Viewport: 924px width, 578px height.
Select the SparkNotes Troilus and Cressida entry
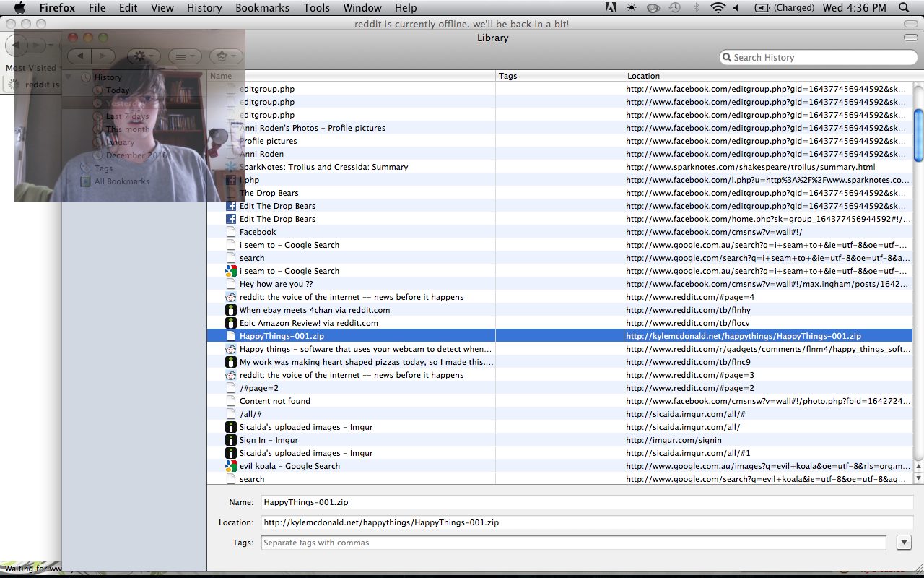pyautogui.click(x=323, y=167)
